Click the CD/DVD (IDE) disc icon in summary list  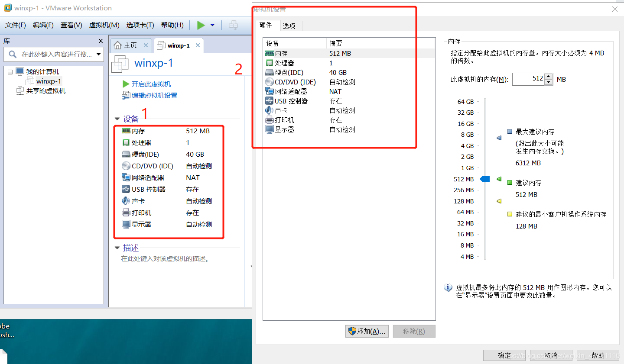[126, 166]
